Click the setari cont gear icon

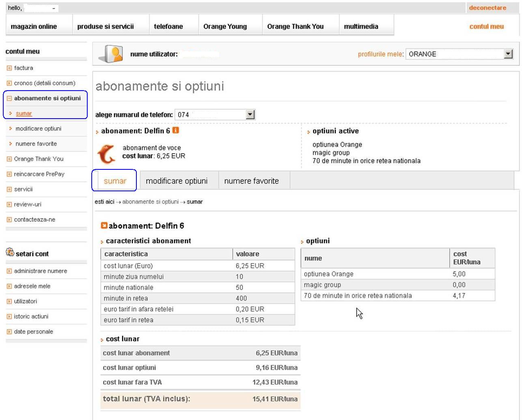[x=10, y=253]
